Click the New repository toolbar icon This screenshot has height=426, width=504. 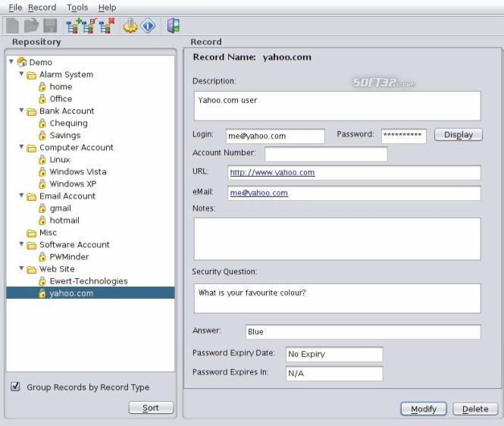click(12, 26)
